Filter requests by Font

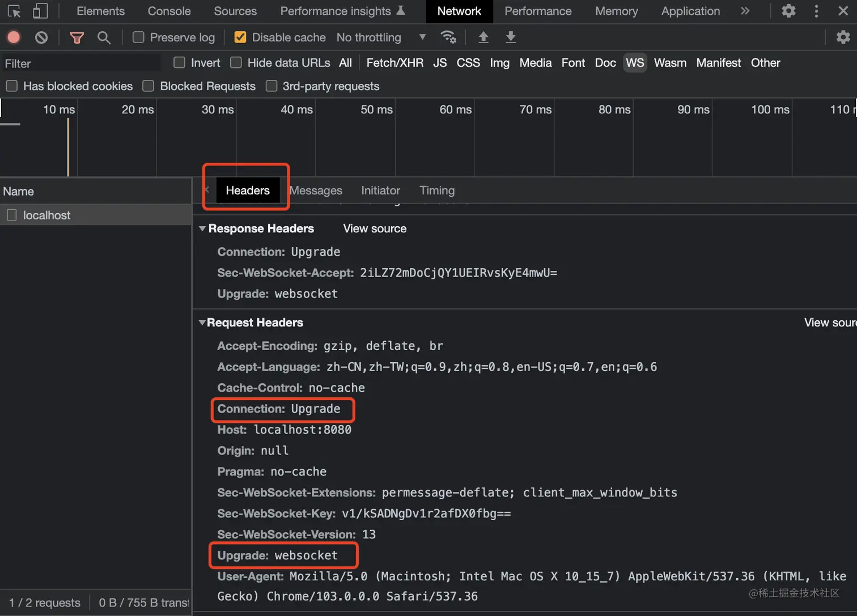573,63
